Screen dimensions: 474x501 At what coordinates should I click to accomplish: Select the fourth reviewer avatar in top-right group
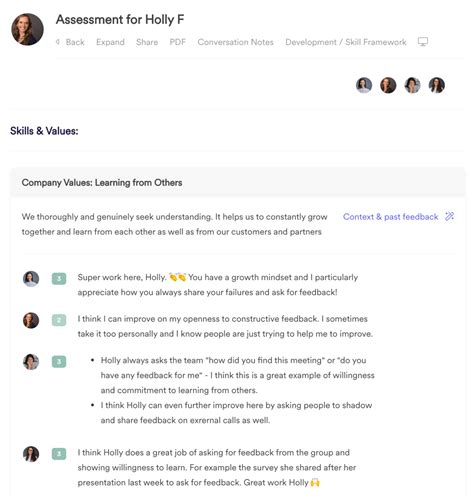[437, 85]
